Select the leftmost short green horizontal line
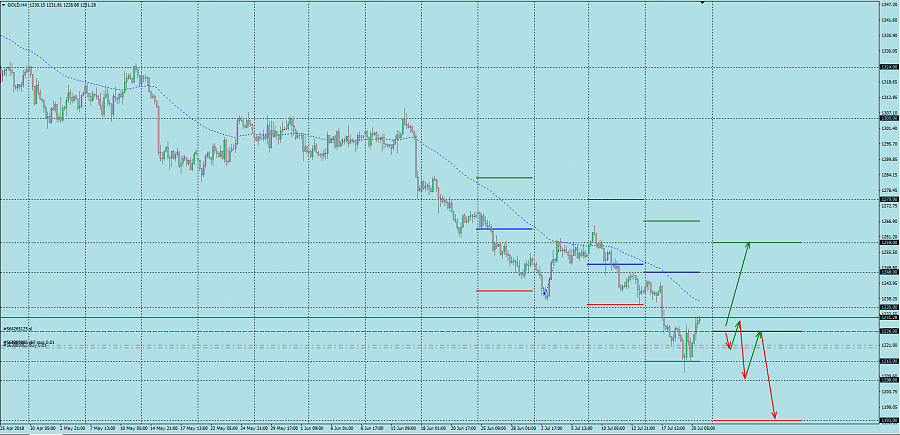 click(x=504, y=178)
